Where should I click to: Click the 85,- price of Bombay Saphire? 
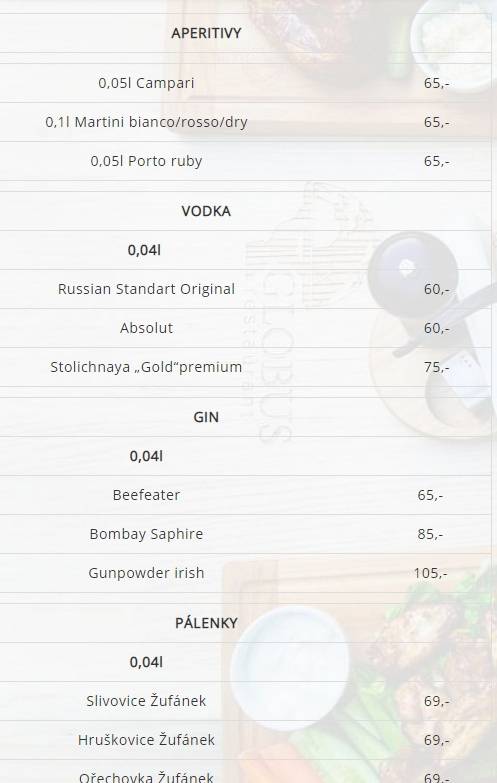tap(430, 534)
